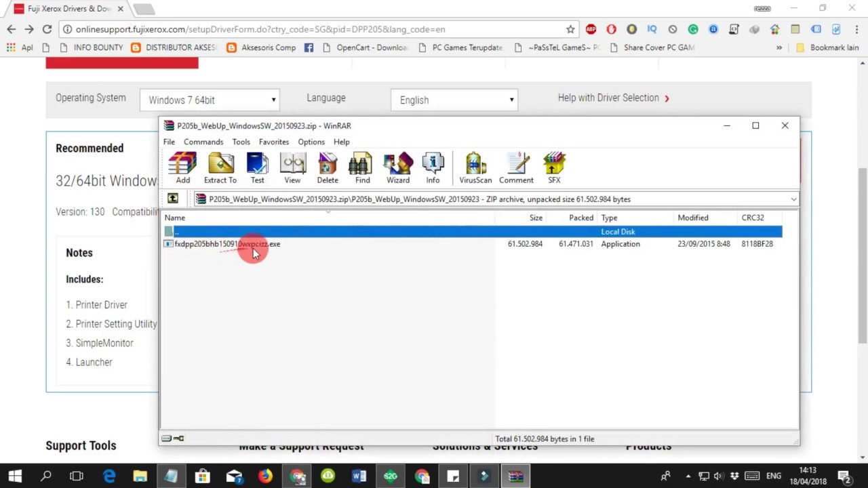
Task: Start VirusScan from WinRAR toolbar
Action: tap(475, 167)
